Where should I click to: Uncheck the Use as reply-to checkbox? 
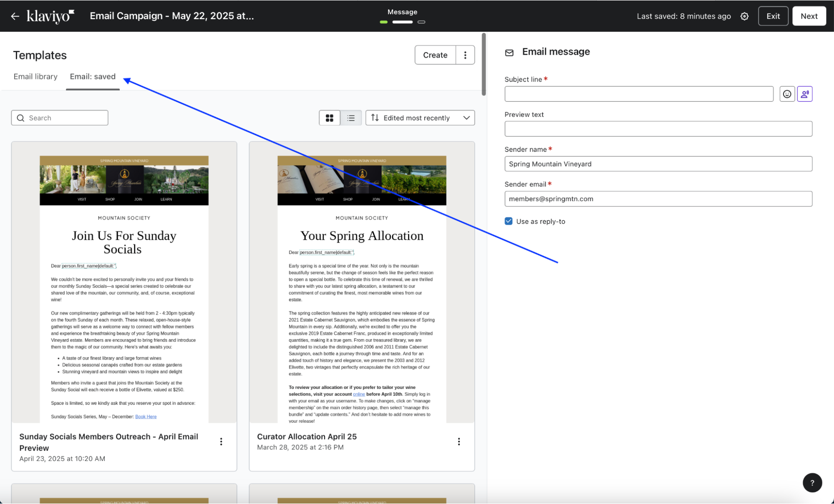click(x=509, y=221)
